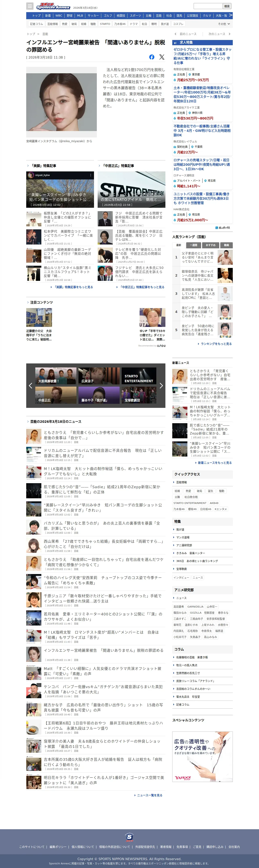Switch ranking to the 動画 tab
Screen dimensions: 259x868
tap(226, 245)
